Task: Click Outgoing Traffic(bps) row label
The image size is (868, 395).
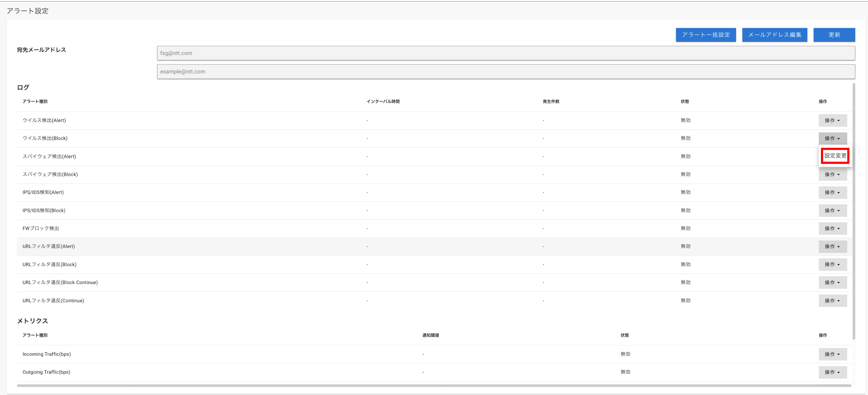Action: click(46, 372)
